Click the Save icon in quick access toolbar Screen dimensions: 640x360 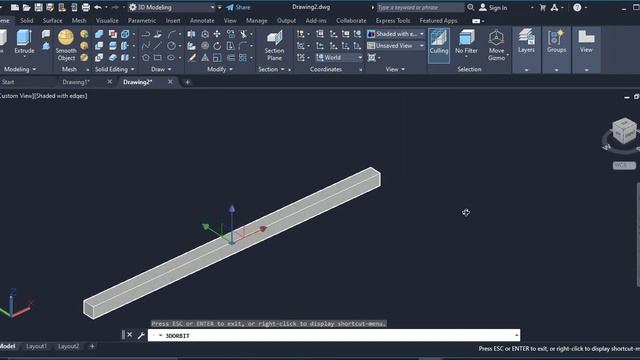pos(38,7)
